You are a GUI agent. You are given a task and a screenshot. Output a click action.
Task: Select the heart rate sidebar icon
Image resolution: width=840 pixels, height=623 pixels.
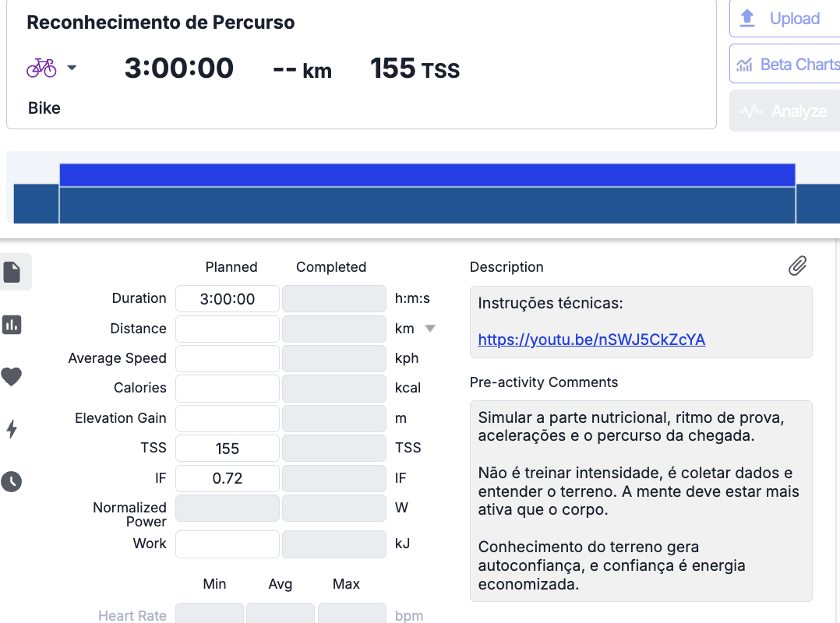pyautogui.click(x=12, y=377)
